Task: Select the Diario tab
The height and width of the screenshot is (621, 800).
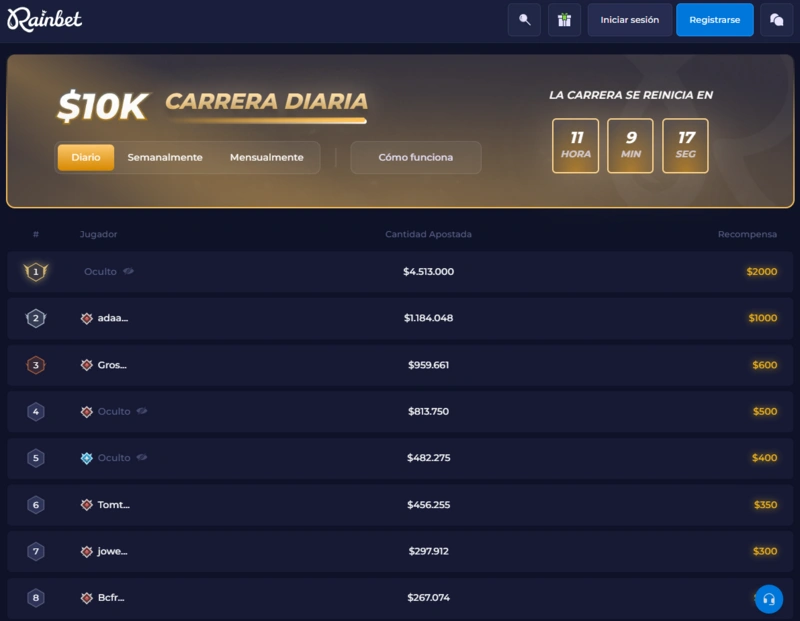Action: pyautogui.click(x=86, y=158)
